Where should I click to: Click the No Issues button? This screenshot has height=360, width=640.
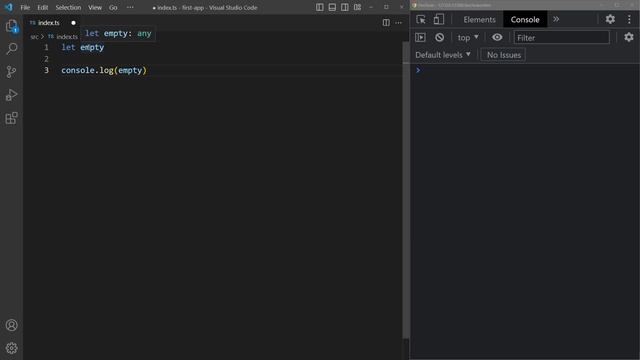tap(504, 55)
